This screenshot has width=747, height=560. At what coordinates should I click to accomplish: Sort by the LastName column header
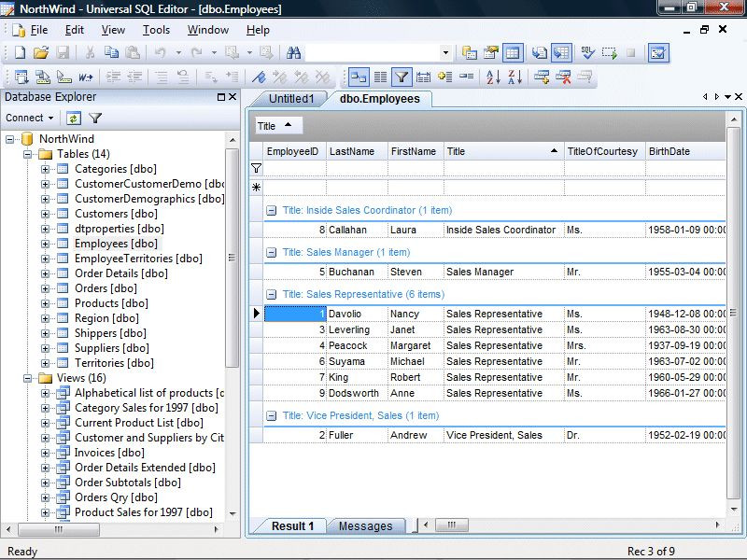(x=358, y=151)
